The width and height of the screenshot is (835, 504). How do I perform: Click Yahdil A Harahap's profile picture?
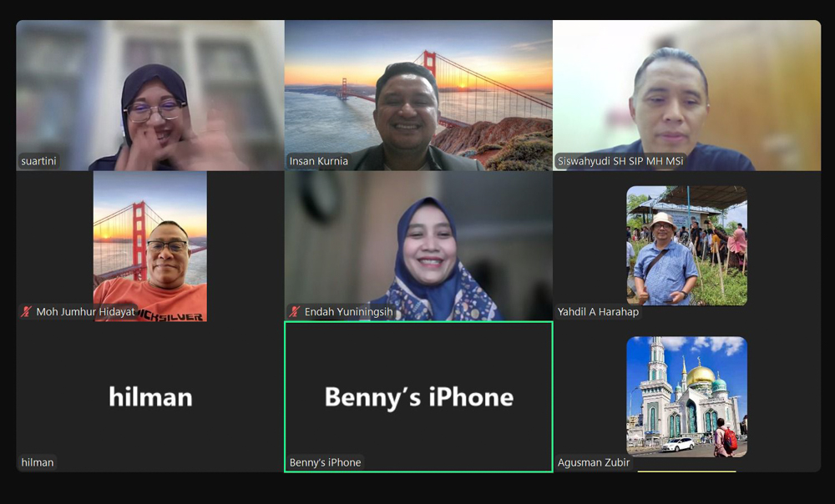[x=686, y=245]
